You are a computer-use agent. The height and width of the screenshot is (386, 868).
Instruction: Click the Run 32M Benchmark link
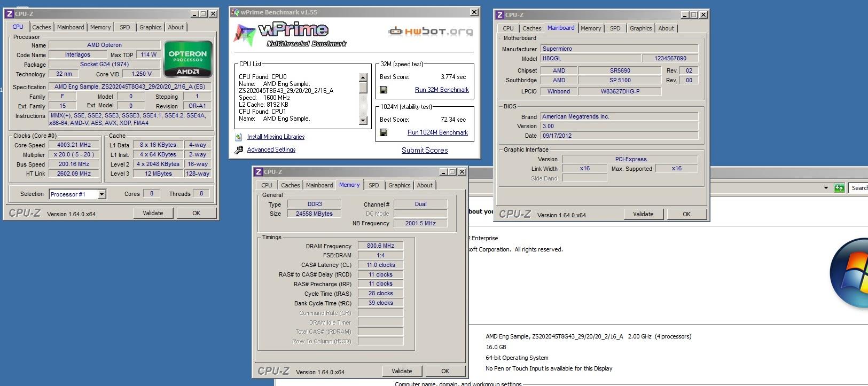[442, 90]
